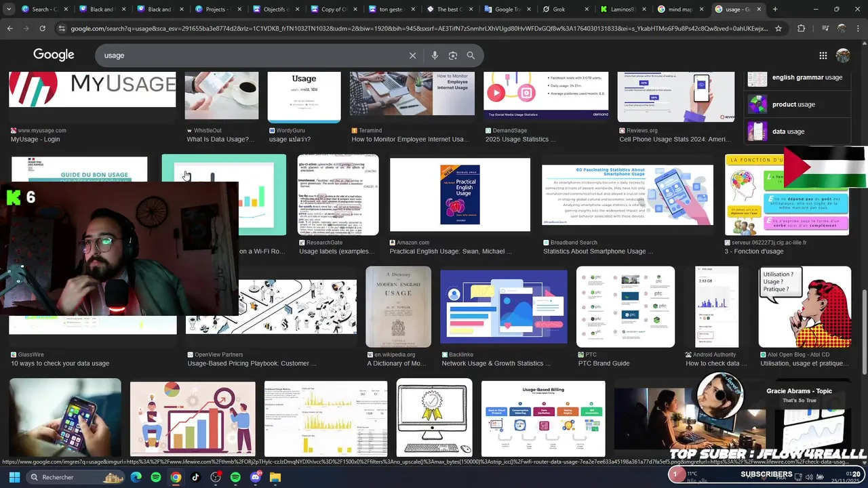The height and width of the screenshot is (488, 868).
Task: Open PTC Brand Guide result
Action: coord(604,363)
